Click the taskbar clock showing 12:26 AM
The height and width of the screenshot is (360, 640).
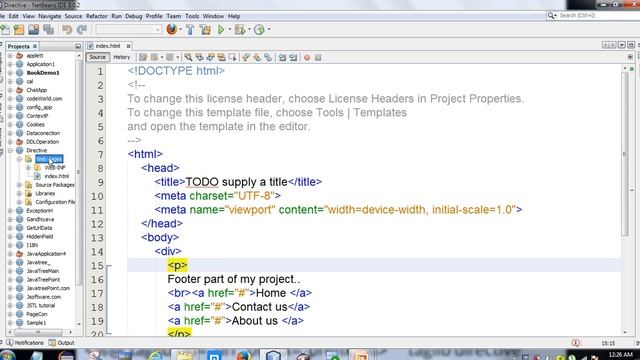tap(620, 354)
